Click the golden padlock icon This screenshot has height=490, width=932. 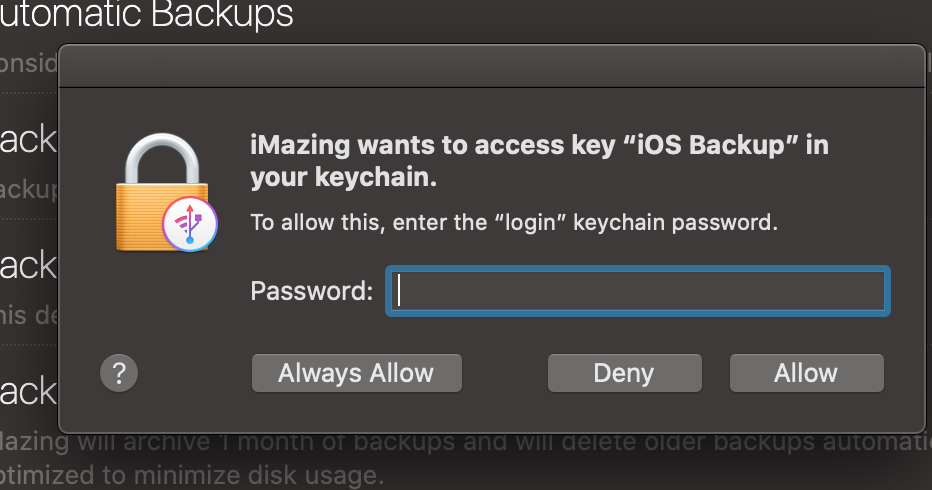[162, 191]
